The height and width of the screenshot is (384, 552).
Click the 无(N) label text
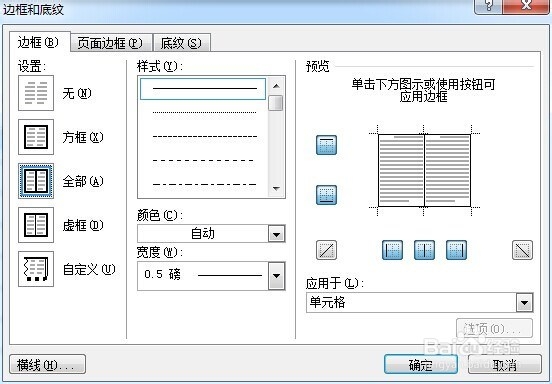click(77, 93)
